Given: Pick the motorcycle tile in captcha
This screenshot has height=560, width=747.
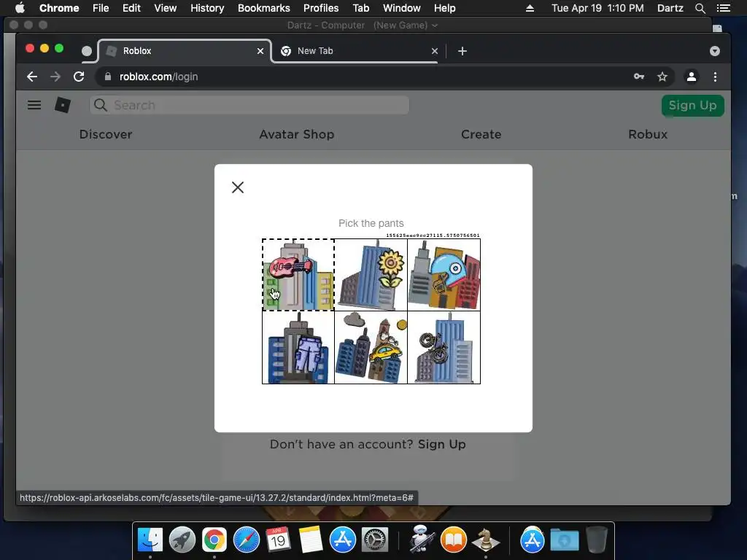Looking at the screenshot, I should pos(444,347).
